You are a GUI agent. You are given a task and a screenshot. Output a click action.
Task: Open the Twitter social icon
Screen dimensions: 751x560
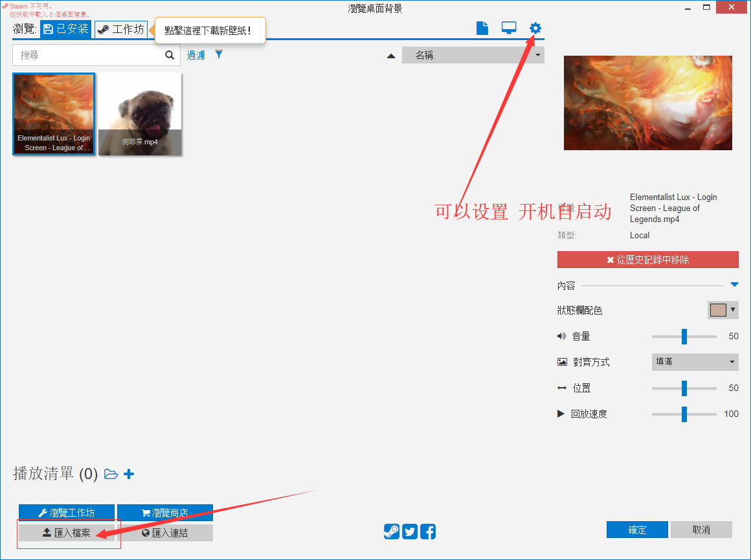pos(410,532)
